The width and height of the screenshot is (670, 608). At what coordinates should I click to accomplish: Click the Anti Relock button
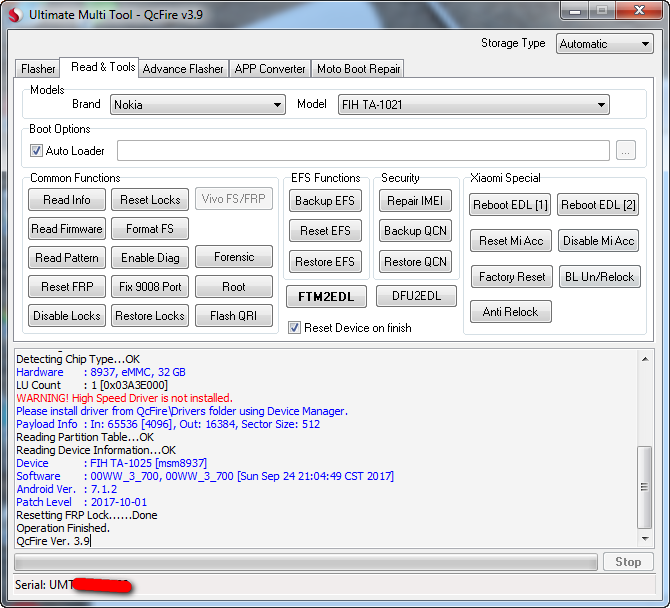point(511,311)
